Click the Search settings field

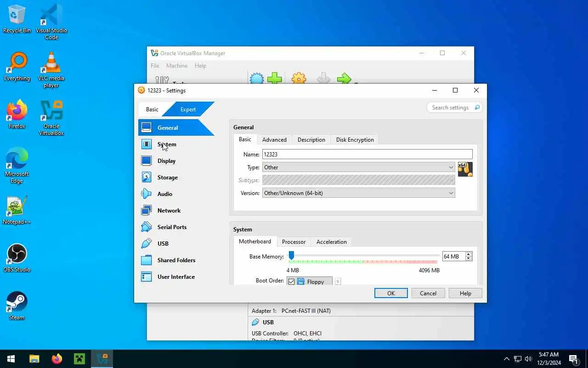tap(454, 108)
